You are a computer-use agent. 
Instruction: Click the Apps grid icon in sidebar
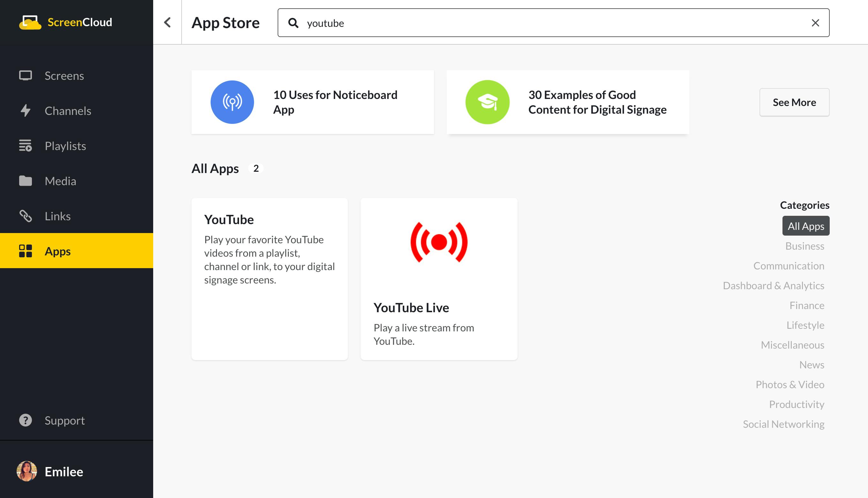[x=25, y=251]
